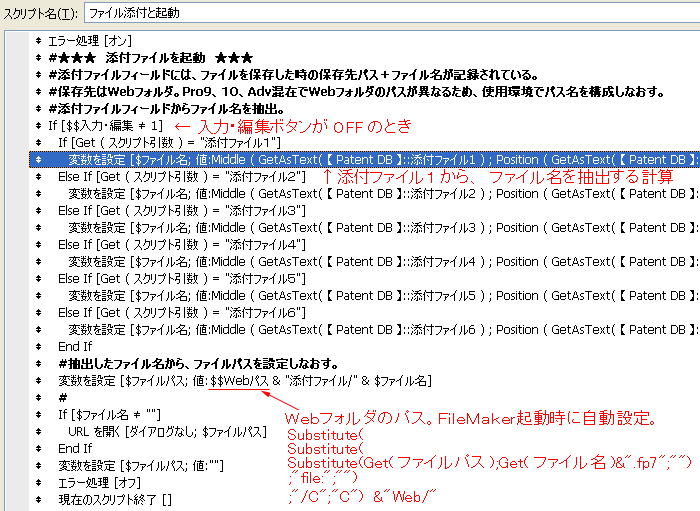
Task: Select the Else If step for "添付ファイル6"
Action: click(x=182, y=312)
